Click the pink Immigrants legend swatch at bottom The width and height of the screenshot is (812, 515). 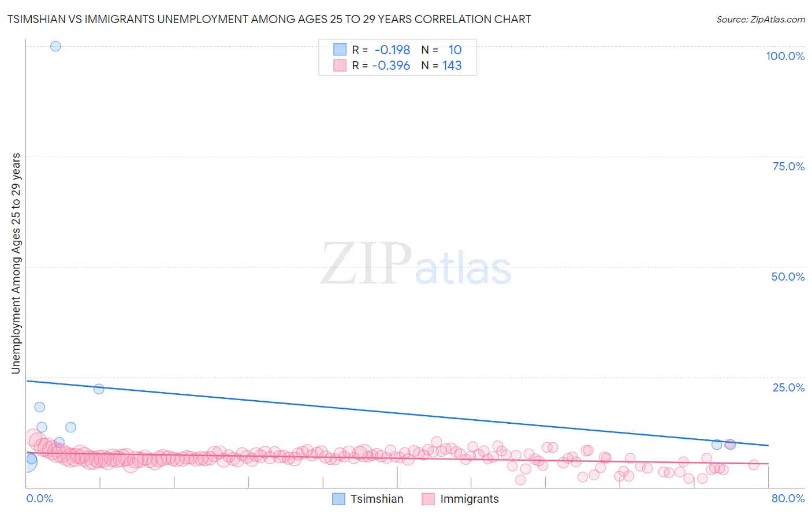428,499
